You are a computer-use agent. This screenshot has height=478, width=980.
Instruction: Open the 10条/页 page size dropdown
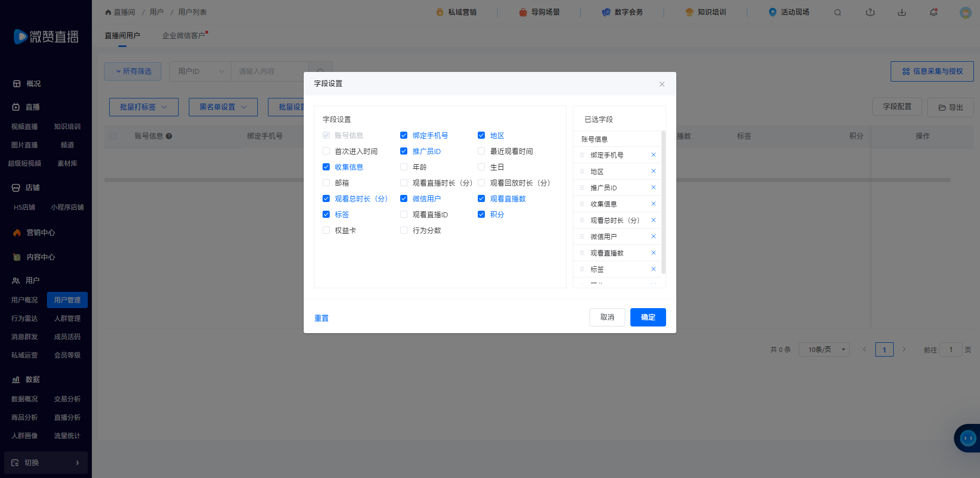[x=824, y=349]
